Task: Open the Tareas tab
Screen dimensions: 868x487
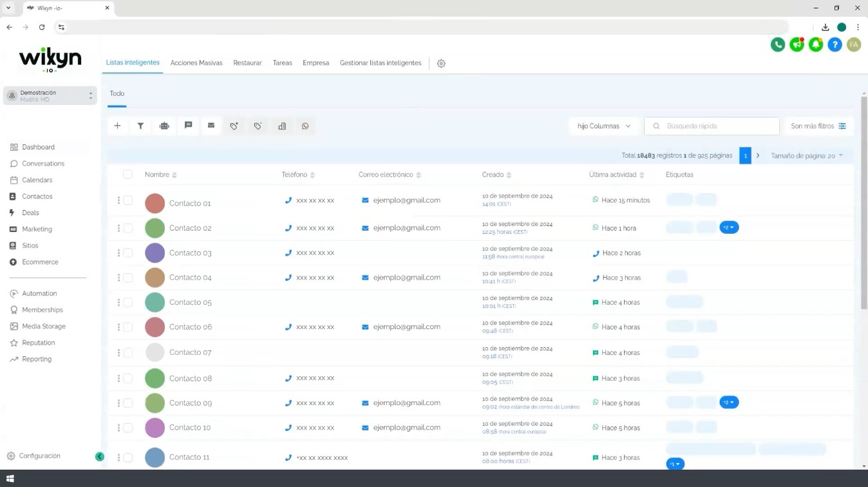Action: (282, 63)
